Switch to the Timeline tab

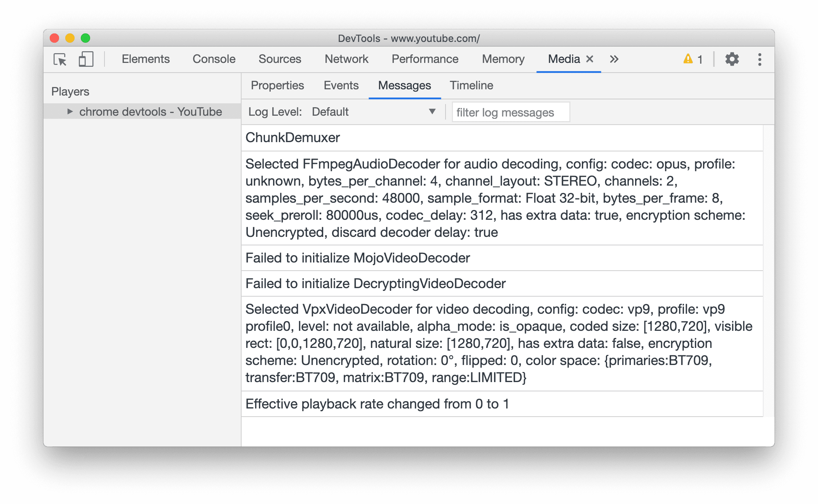[472, 85]
